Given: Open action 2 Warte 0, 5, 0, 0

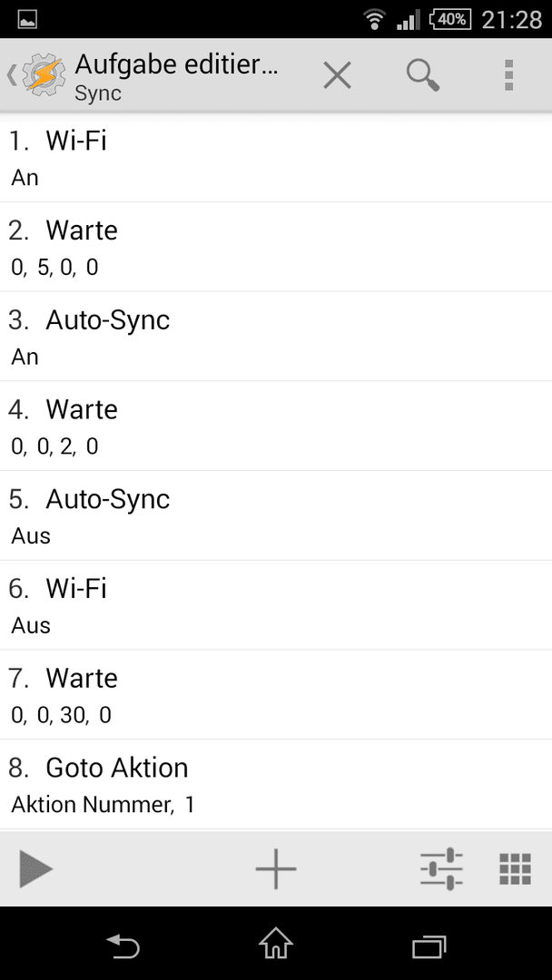Looking at the screenshot, I should pos(276,247).
